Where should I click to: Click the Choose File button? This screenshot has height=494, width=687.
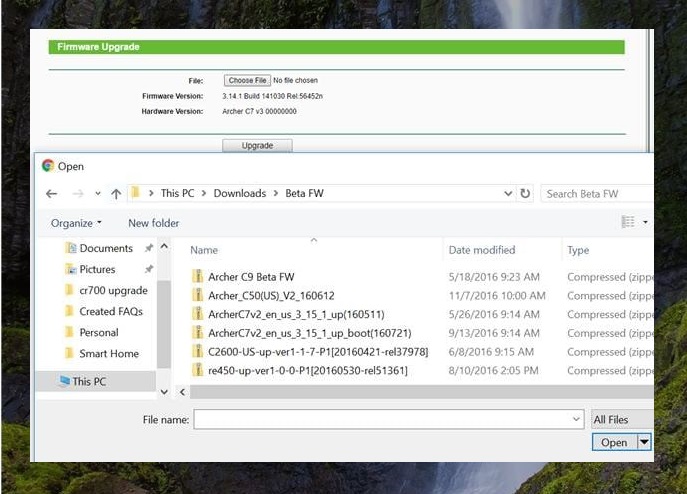click(x=246, y=80)
